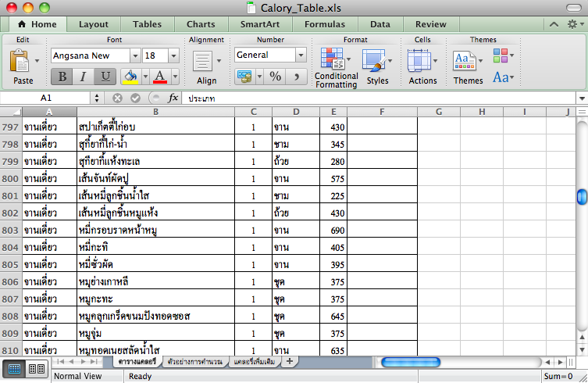
Task: Toggle Italic formatting
Action: tap(83, 77)
